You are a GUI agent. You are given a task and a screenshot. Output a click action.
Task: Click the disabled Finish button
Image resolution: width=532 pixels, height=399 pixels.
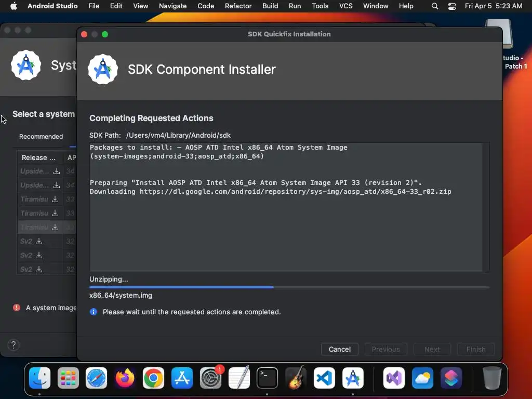click(476, 349)
